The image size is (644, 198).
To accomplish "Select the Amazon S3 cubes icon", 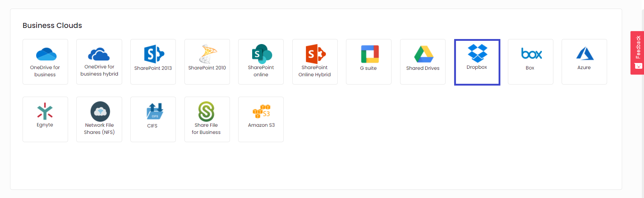I will 261,111.
